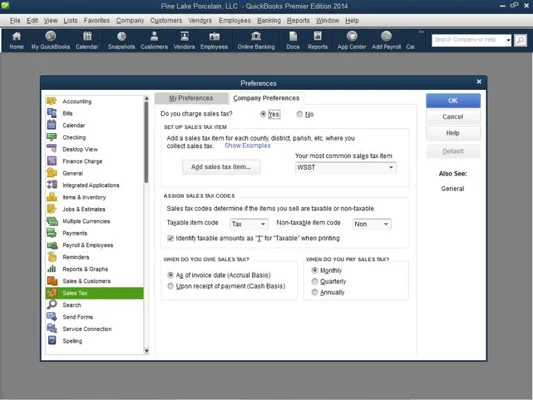Click the preferences list scroll up arrow

coord(147,98)
